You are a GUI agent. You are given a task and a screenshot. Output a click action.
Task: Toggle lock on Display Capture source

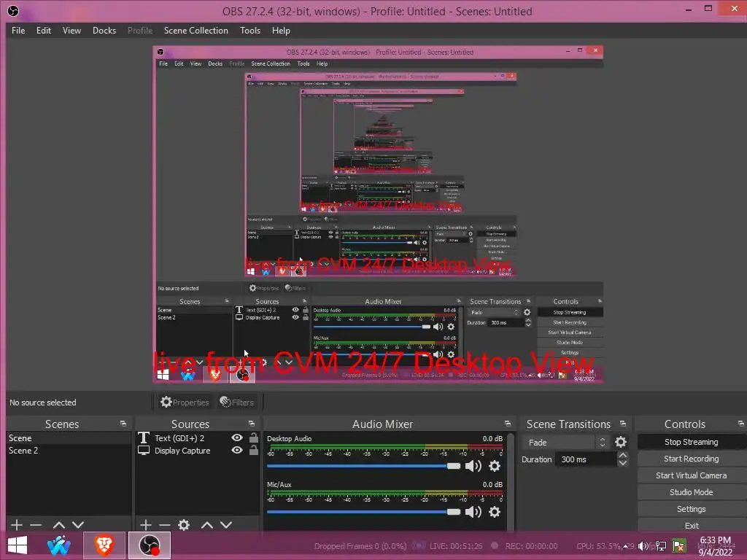point(254,450)
